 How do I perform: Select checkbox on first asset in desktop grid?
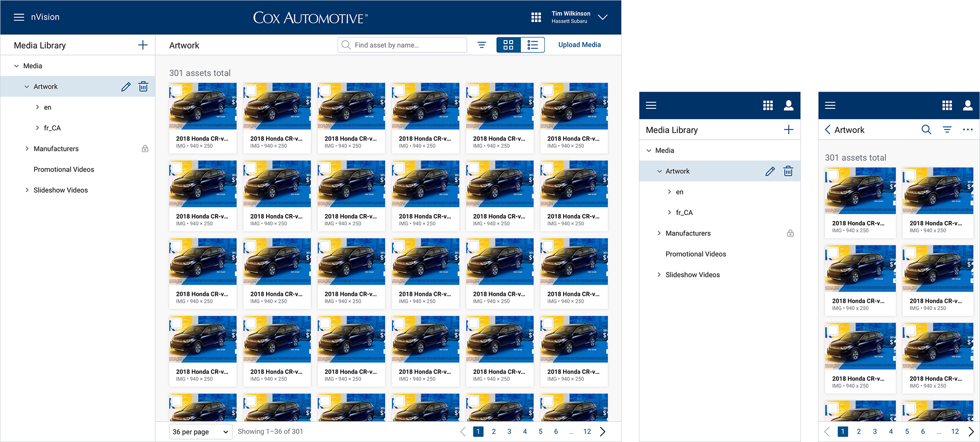point(177,90)
